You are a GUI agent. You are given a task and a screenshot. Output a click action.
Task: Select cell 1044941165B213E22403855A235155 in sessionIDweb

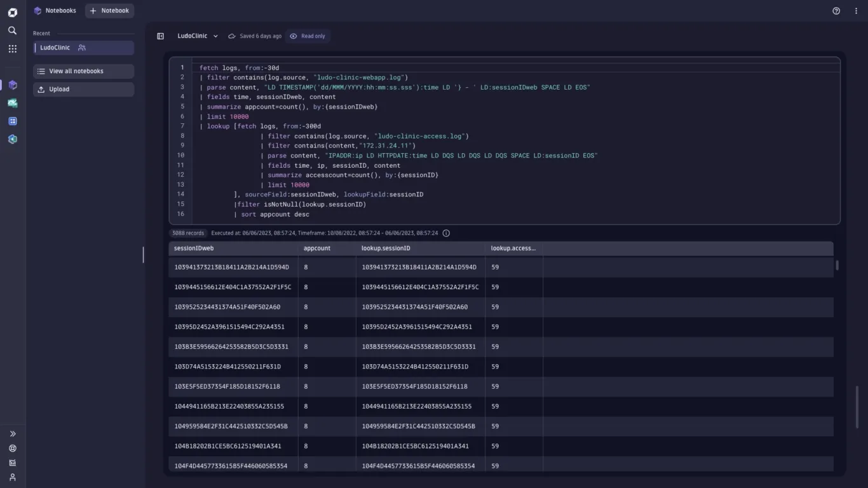coord(233,407)
